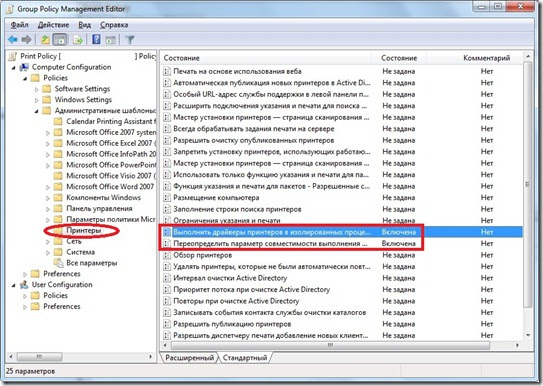
Task: Click the tree pane horizontal scrollbar
Action: (x=40, y=356)
